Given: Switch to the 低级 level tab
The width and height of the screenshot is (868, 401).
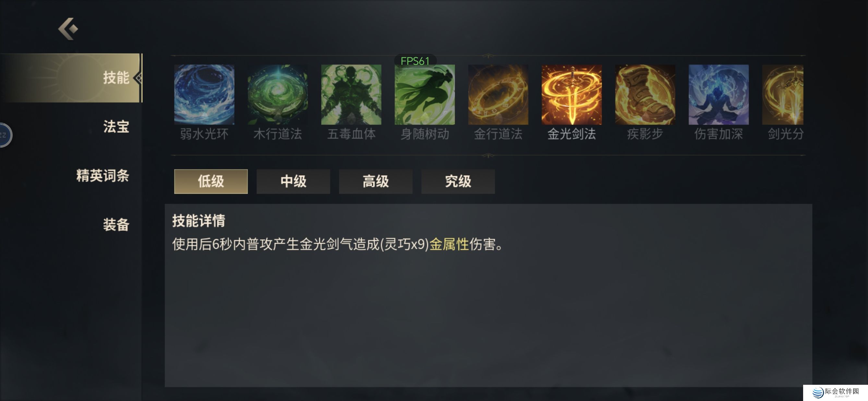Looking at the screenshot, I should [x=211, y=181].
